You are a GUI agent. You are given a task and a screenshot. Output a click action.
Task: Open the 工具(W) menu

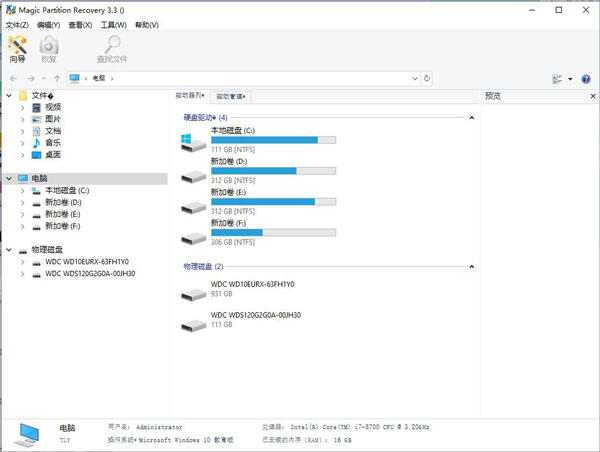[115, 24]
